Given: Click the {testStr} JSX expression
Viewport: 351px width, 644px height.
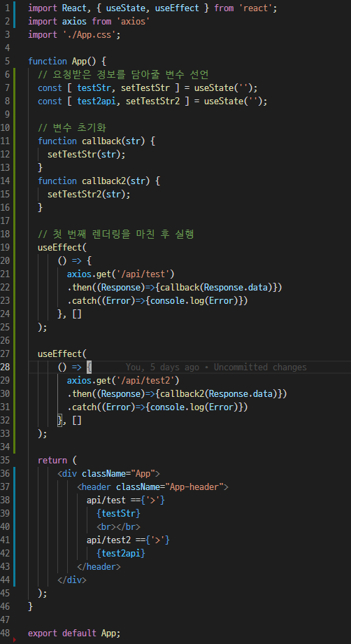Looking at the screenshot, I should (118, 513).
